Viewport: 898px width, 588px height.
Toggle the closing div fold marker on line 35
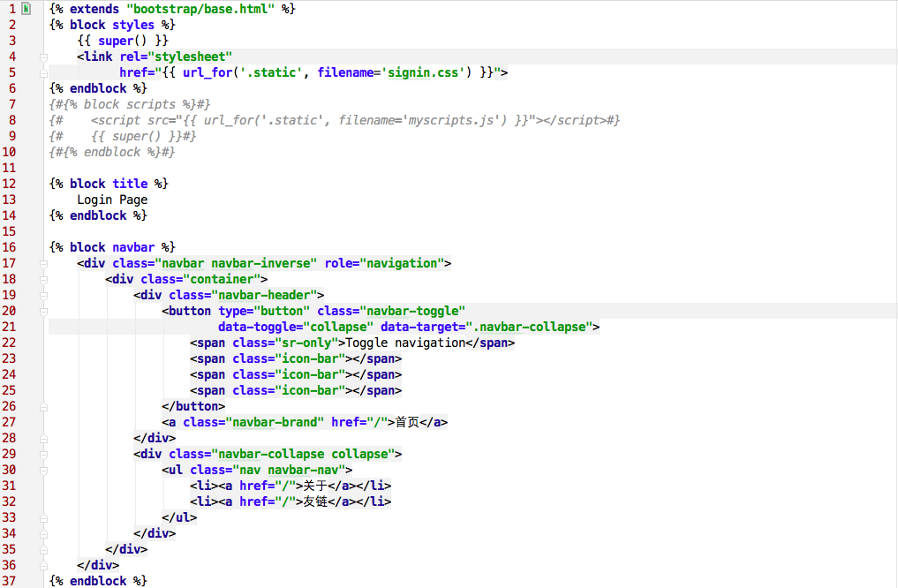tap(43, 550)
